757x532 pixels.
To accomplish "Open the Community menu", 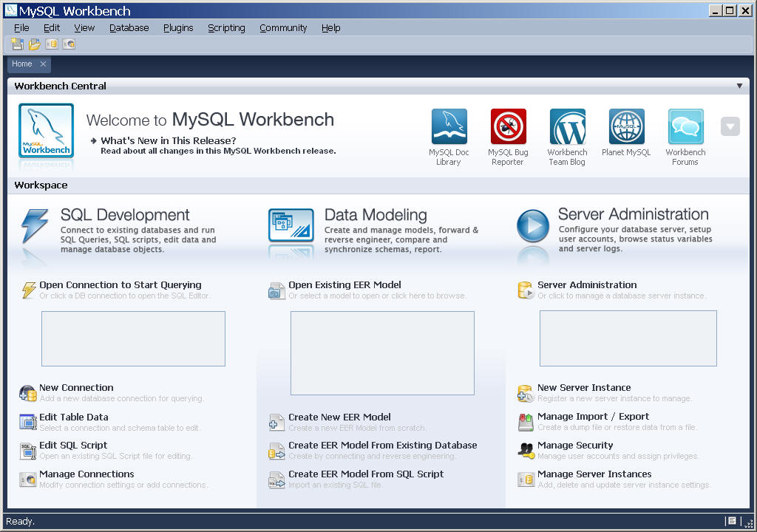I will click(x=283, y=28).
